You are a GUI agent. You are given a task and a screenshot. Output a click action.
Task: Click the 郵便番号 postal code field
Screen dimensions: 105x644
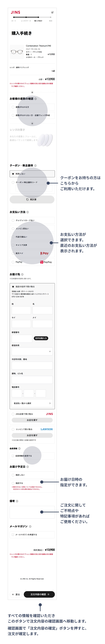22,339
